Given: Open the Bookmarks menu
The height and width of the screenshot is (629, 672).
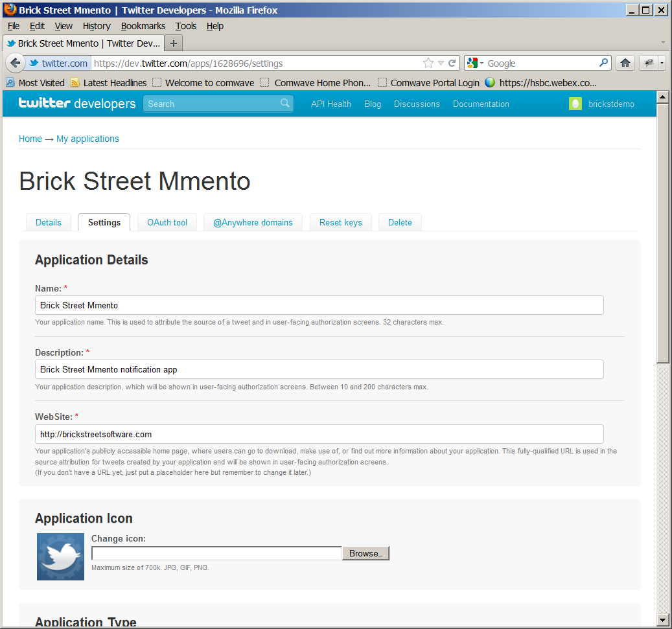Looking at the screenshot, I should 143,26.
